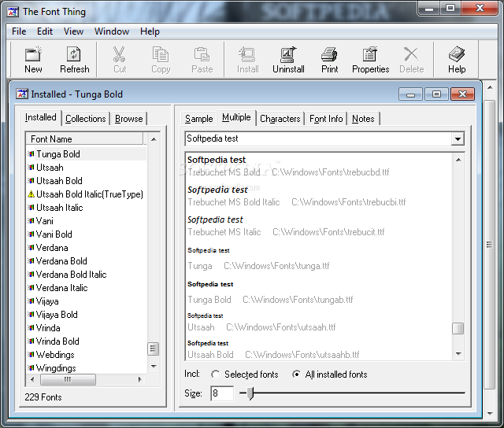Select Vijaya Bold in font list

click(x=57, y=315)
